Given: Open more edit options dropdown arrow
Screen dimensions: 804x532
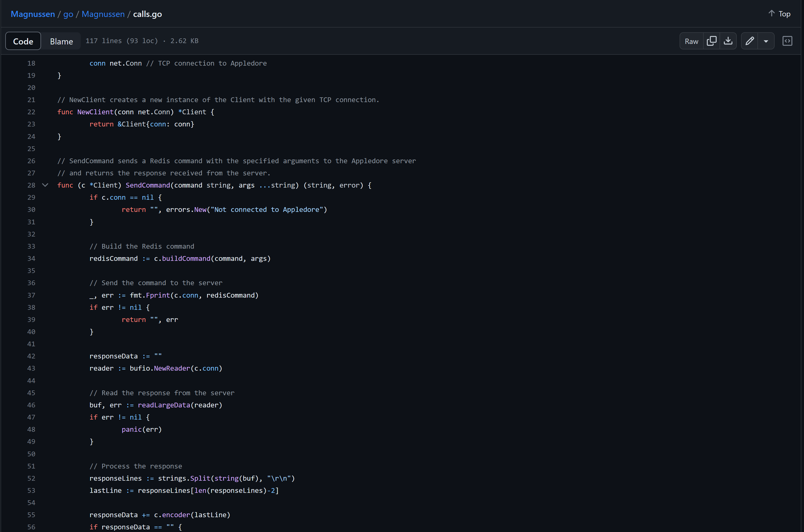Looking at the screenshot, I should coord(766,41).
